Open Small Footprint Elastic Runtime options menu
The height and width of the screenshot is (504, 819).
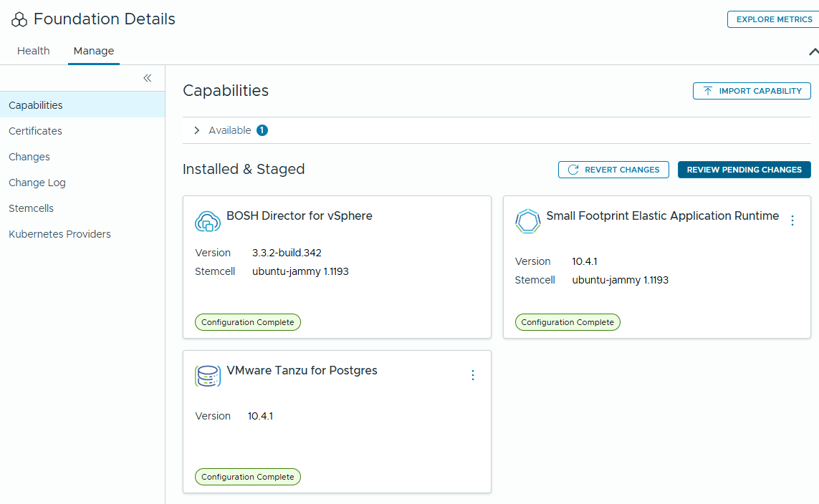tap(792, 220)
